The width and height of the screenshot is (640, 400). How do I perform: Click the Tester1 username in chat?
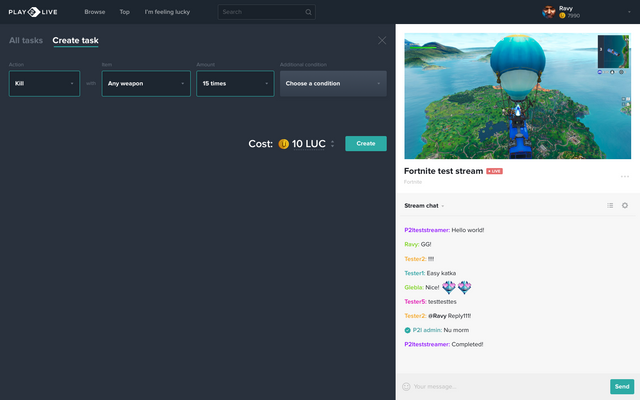414,273
